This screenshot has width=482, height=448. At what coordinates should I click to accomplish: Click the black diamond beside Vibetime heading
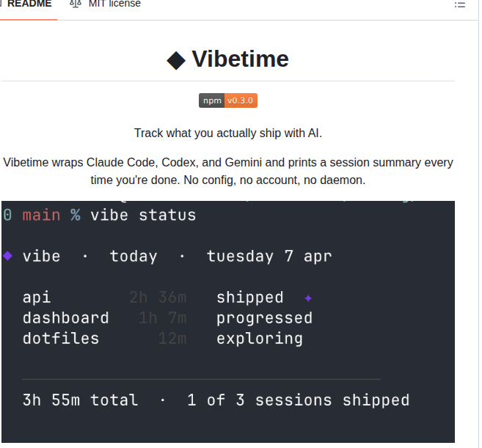(x=176, y=60)
